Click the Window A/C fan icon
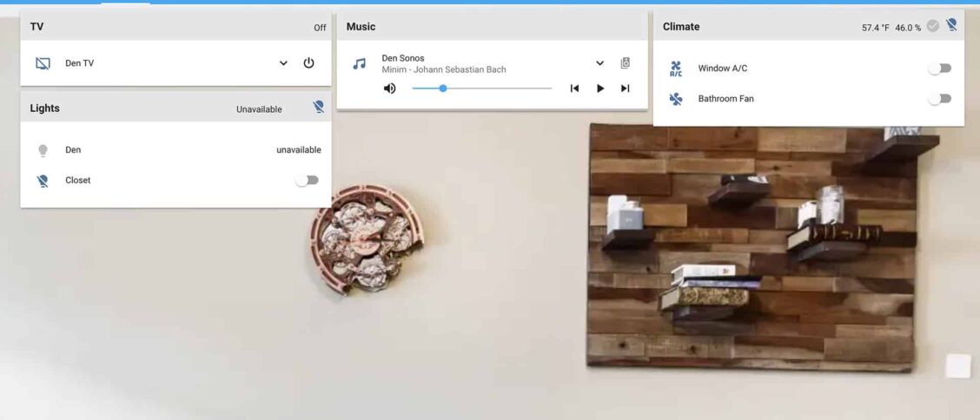Image resolution: width=980 pixels, height=420 pixels. (676, 69)
